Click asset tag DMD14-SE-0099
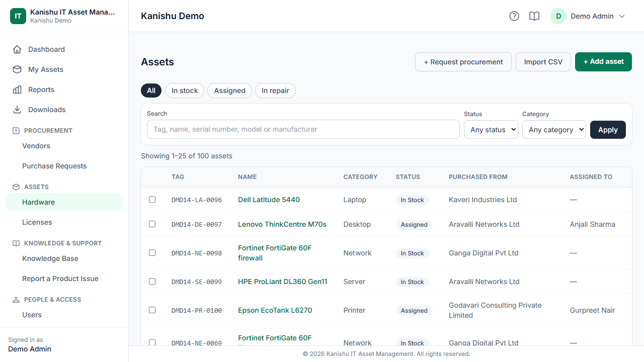 pyautogui.click(x=197, y=282)
